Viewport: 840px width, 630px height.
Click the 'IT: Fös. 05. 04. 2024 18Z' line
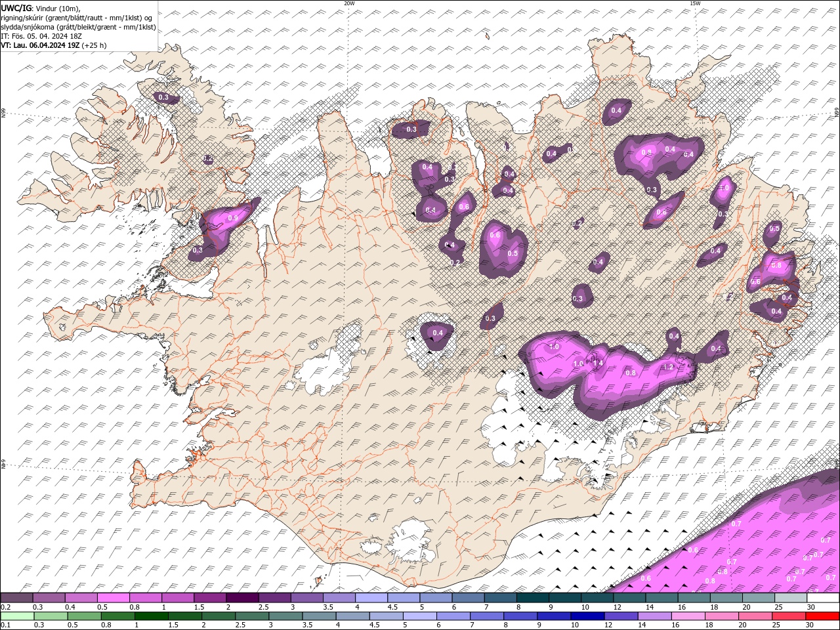click(x=41, y=36)
